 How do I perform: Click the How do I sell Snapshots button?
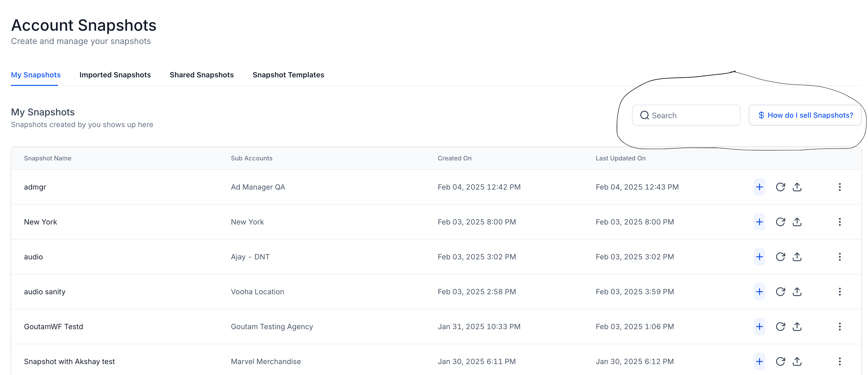[805, 115]
